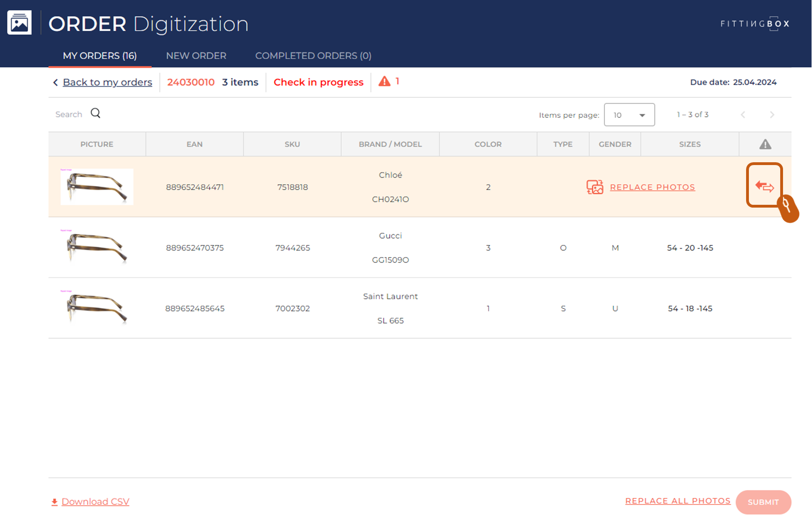The width and height of the screenshot is (812, 526).
Task: Switch to New Order tab
Action: (196, 56)
